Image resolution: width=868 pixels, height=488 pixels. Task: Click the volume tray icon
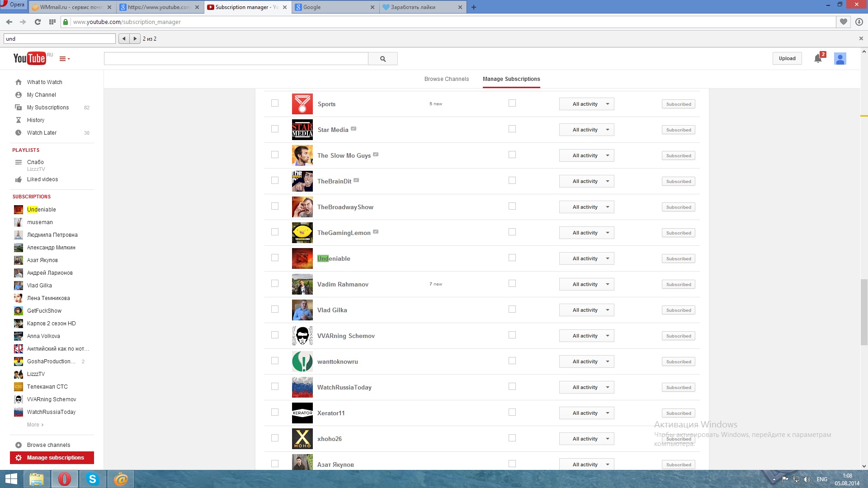point(807,479)
